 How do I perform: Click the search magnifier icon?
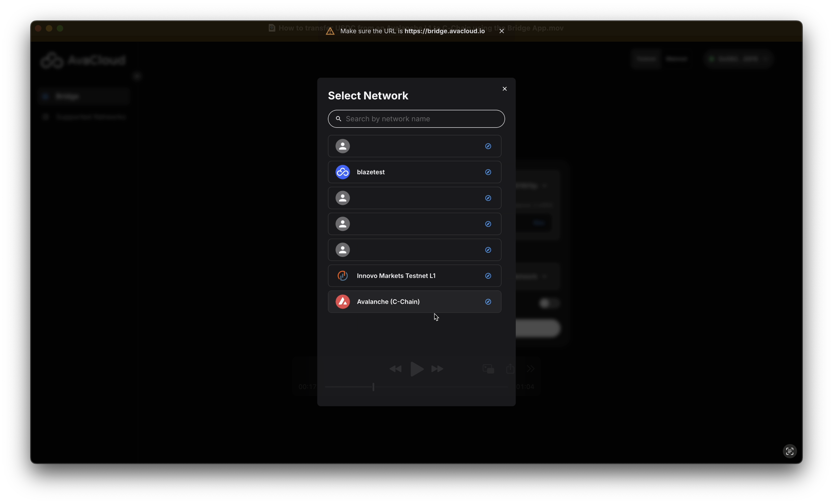[338, 119]
